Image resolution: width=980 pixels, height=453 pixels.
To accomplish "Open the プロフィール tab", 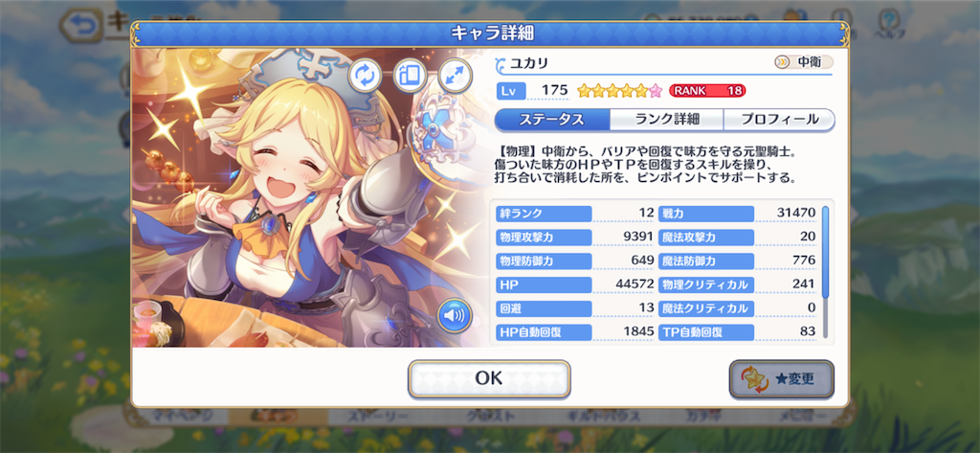I will tap(779, 120).
